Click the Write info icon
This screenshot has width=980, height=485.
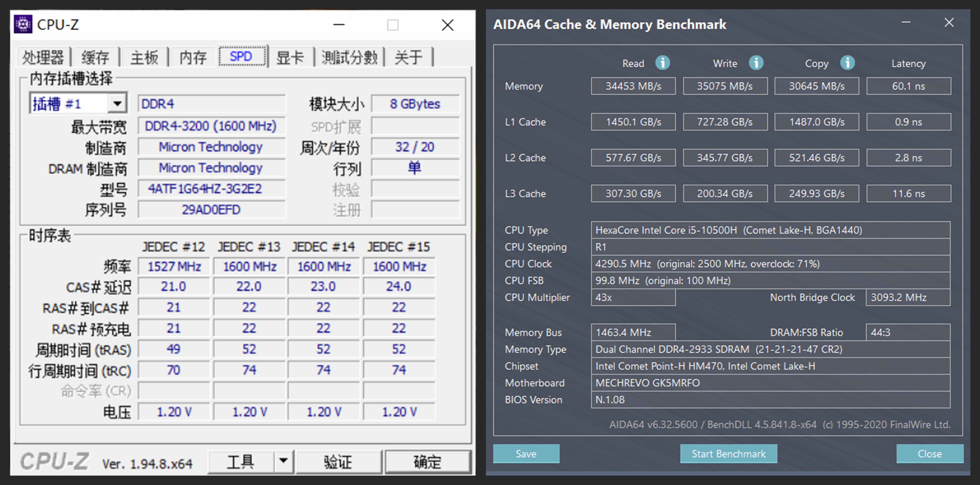[756, 63]
